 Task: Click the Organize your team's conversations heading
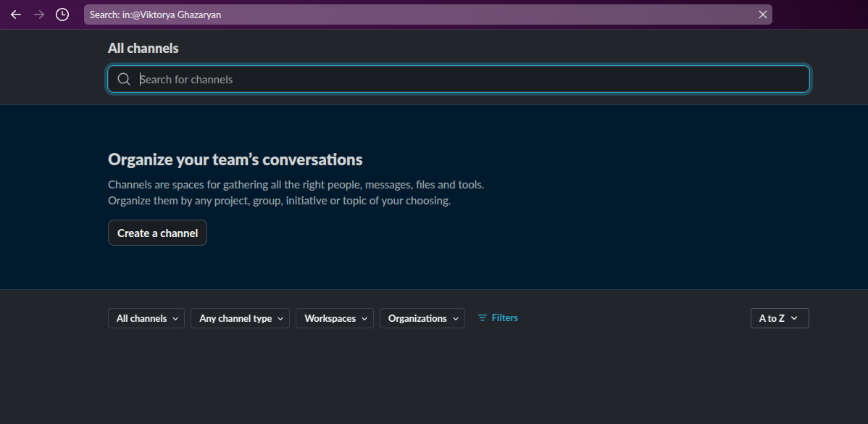coord(235,159)
